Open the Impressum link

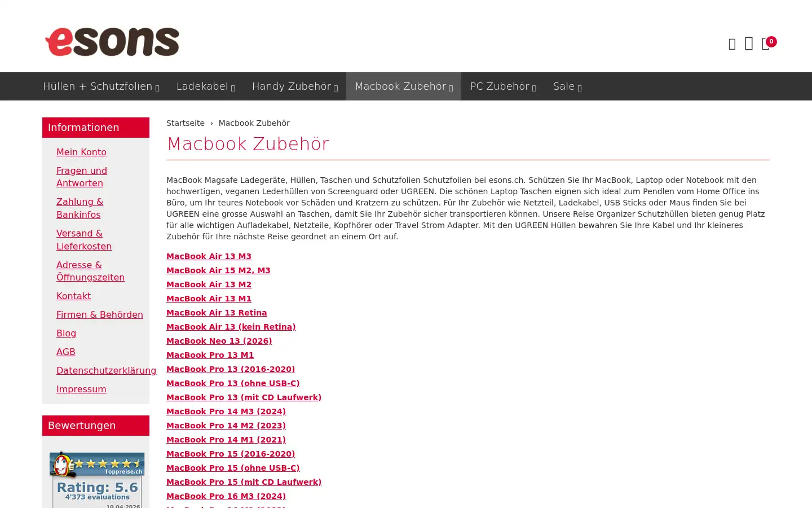[81, 389]
